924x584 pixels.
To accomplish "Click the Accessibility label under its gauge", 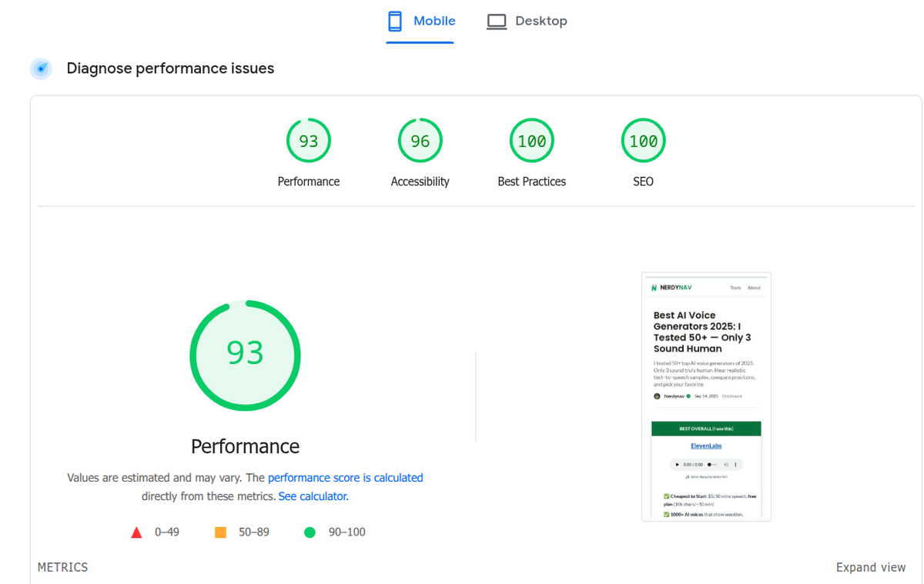I will click(x=420, y=182).
